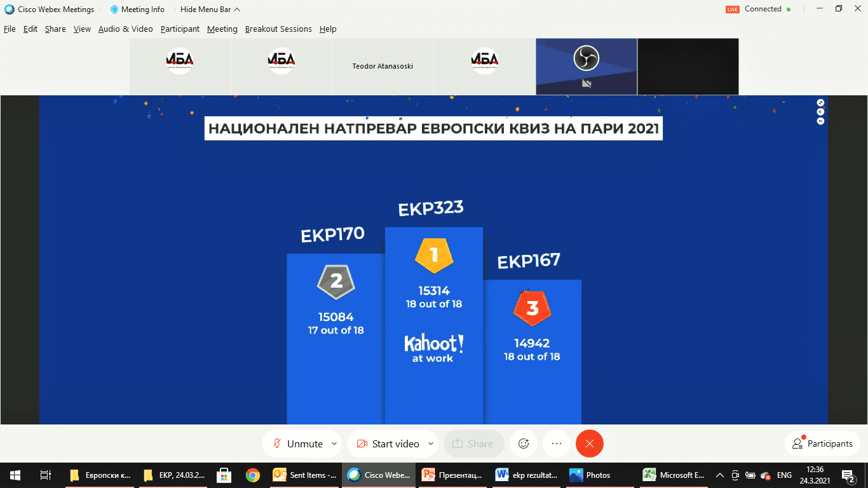
Task: Switch to Outlook Sent Items window
Action: (305, 475)
